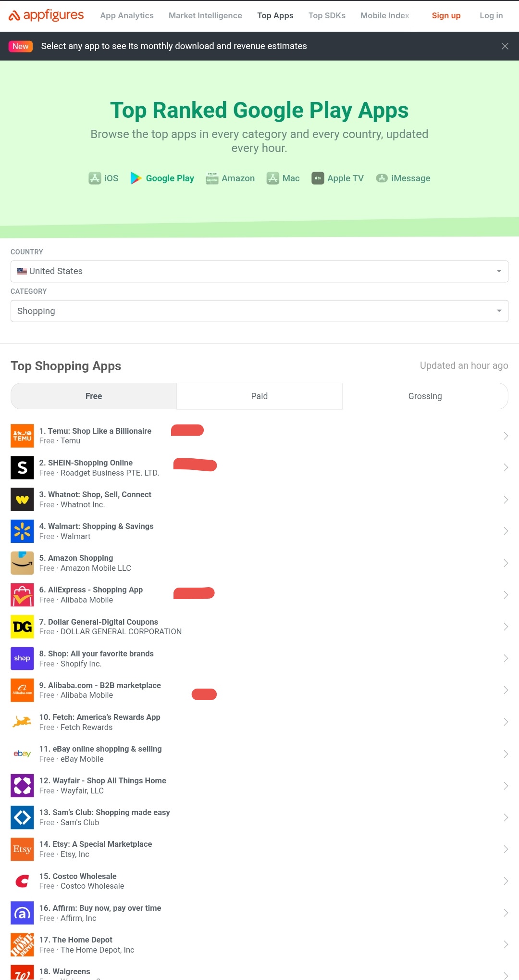The image size is (519, 980).
Task: Open the Country dropdown showing United States
Action: 259,271
